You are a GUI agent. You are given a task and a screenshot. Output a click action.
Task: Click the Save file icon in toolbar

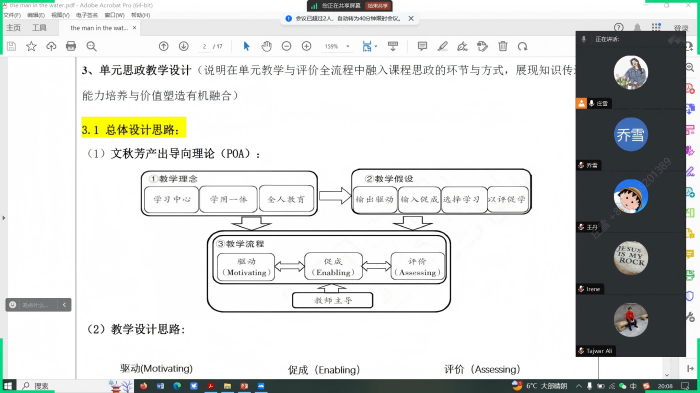[12, 46]
